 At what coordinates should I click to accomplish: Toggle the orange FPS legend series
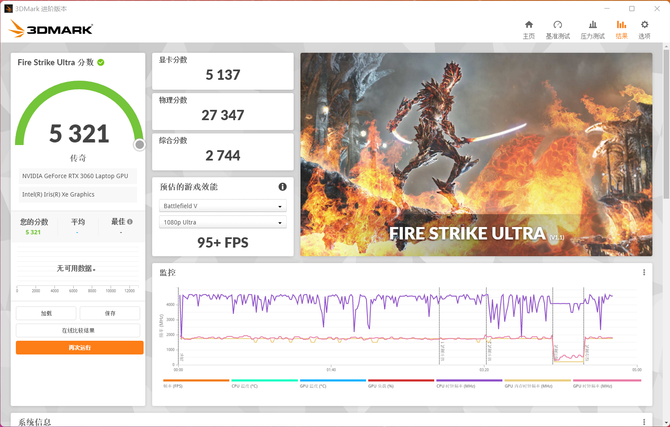point(196,383)
